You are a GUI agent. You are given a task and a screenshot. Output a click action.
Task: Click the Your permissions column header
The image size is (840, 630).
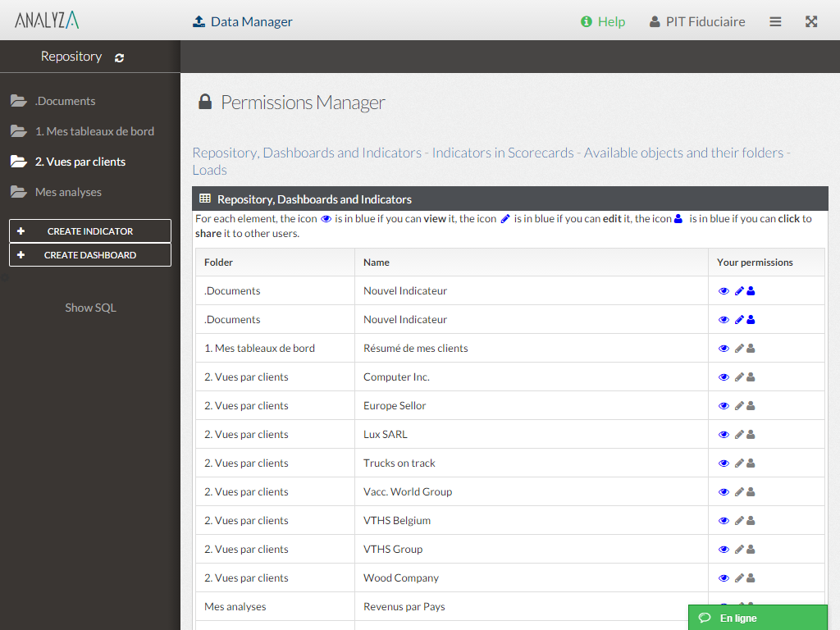[766, 262]
